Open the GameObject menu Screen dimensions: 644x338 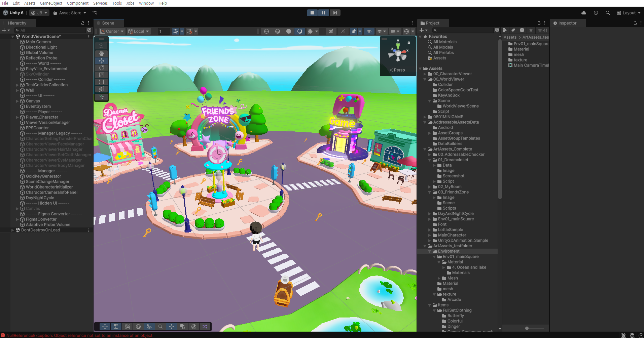point(51,3)
